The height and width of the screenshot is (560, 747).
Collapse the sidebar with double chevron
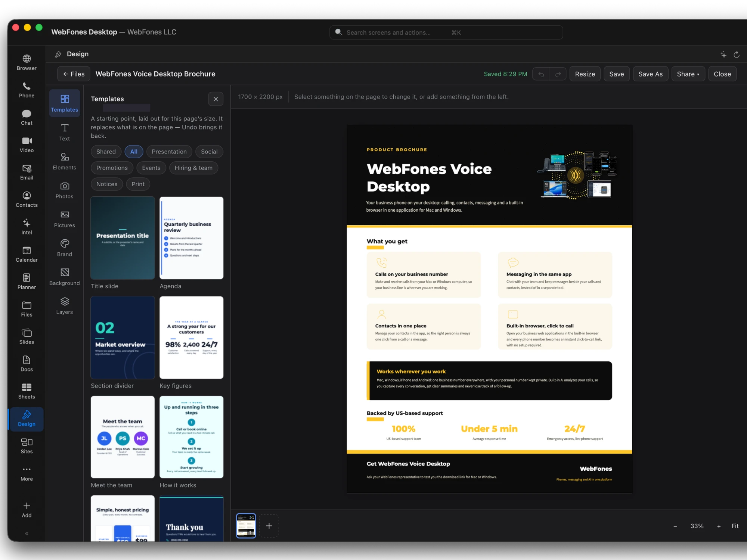(x=27, y=533)
